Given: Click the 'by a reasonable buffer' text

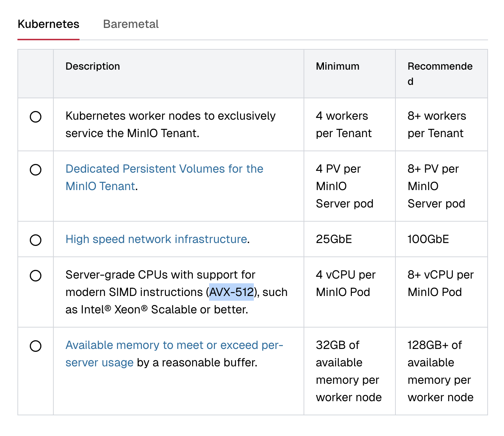Looking at the screenshot, I should click(x=197, y=363).
